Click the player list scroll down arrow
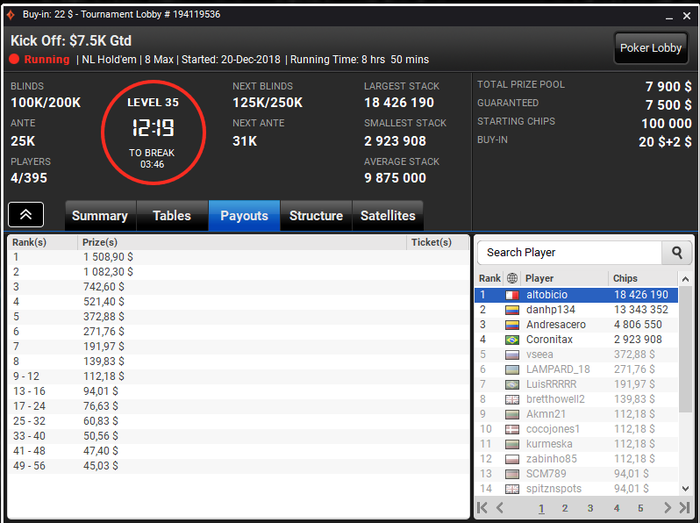Screen dimensions: 700x523 click(x=686, y=489)
